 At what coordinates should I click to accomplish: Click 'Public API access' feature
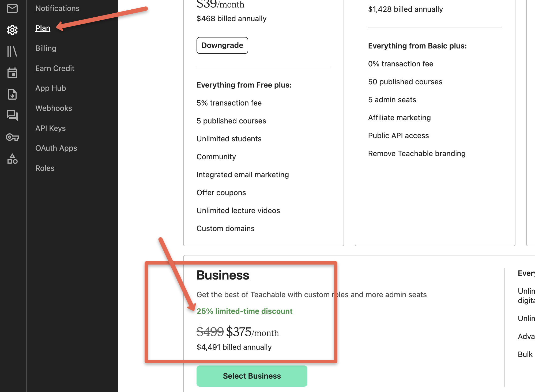398,135
